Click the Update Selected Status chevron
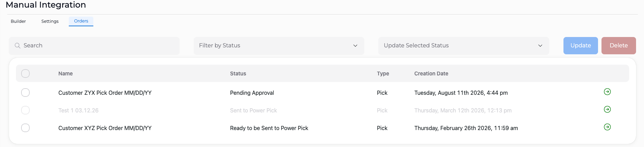 pos(540,46)
